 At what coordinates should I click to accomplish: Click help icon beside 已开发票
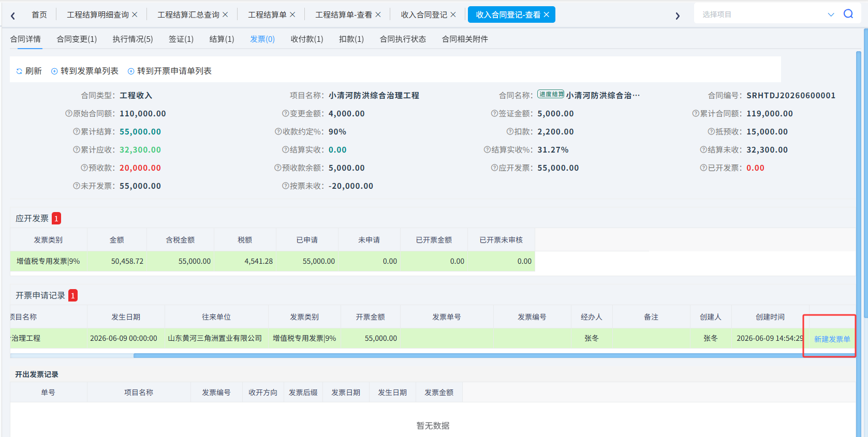pyautogui.click(x=703, y=168)
